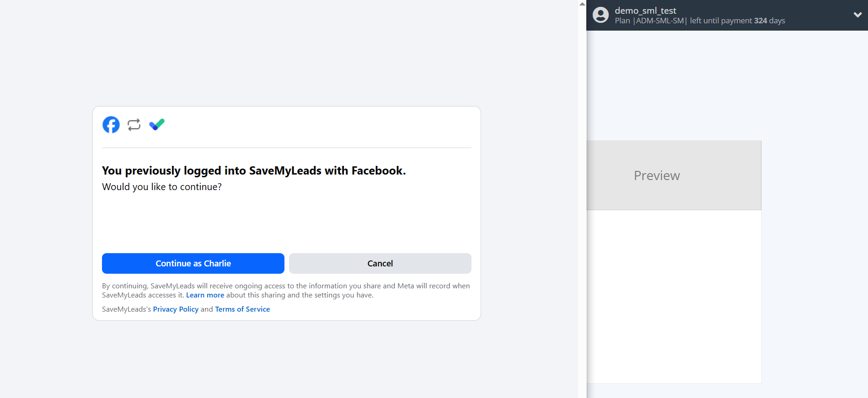
Task: Open the SaveMyLeads Privacy Policy link
Action: 176,309
